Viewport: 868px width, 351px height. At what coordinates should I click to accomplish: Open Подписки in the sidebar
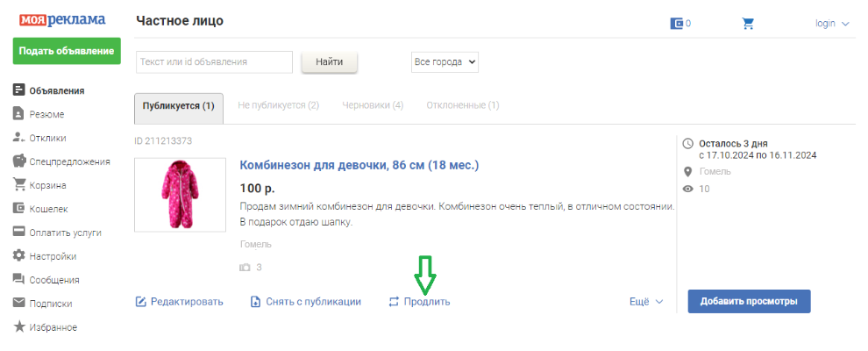pos(50,304)
